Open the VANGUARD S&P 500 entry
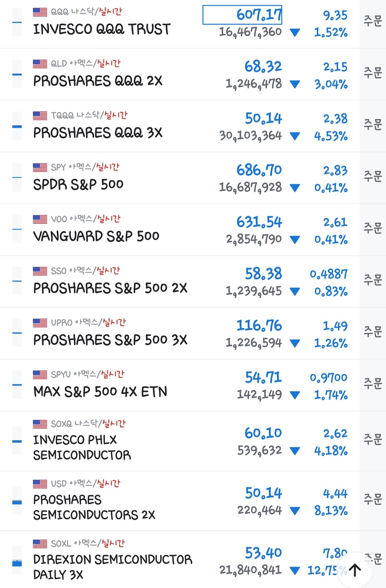386x588 pixels. [x=96, y=236]
